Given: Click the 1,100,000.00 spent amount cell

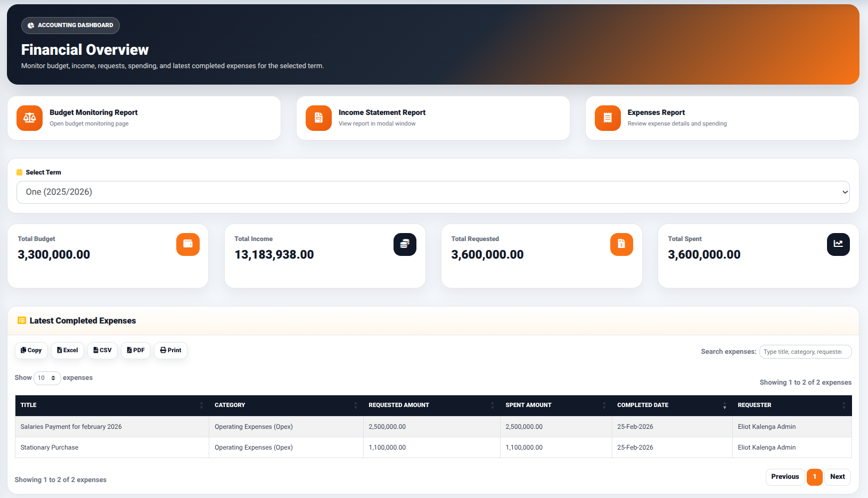Looking at the screenshot, I should pos(556,447).
